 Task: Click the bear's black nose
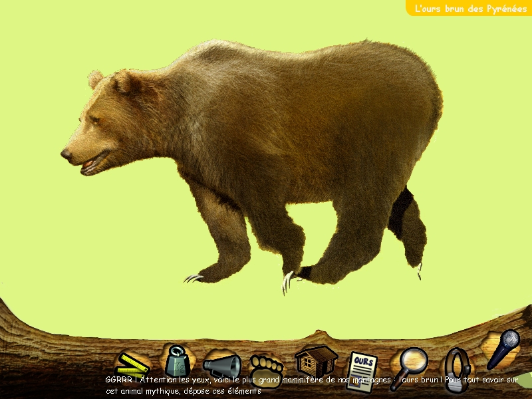coord(66,154)
